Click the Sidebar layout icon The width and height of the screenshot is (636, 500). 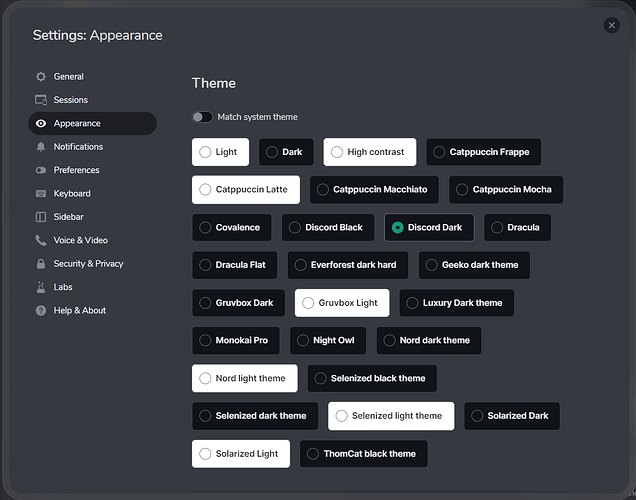41,217
